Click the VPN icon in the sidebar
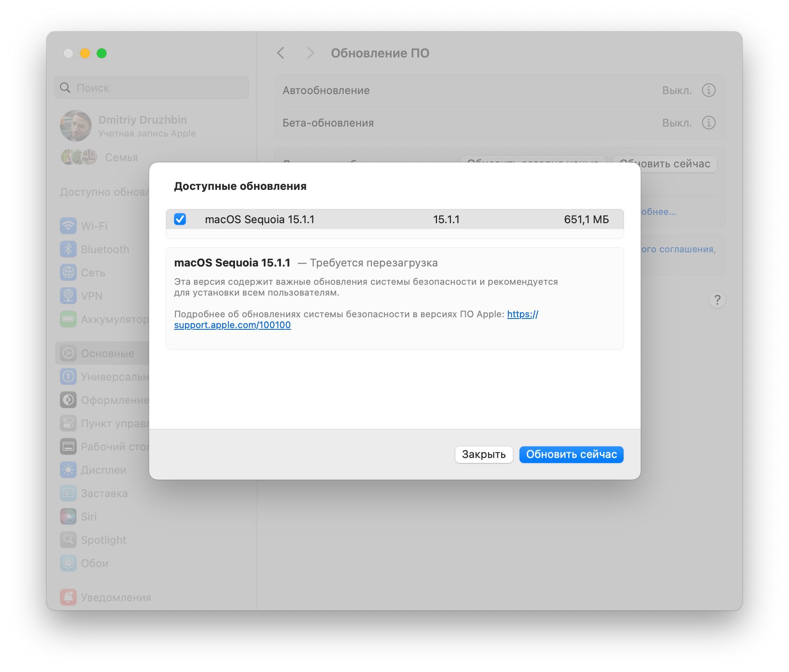The image size is (789, 672). [68, 296]
